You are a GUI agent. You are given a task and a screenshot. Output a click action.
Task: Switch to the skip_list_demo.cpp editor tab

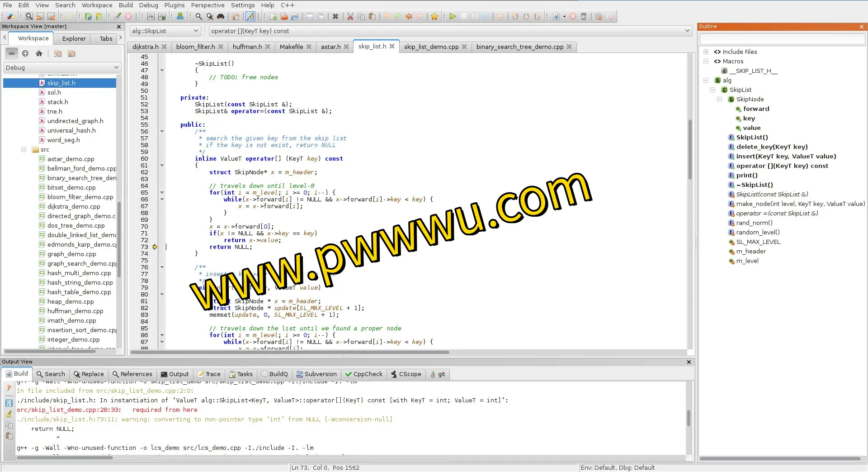[431, 47]
